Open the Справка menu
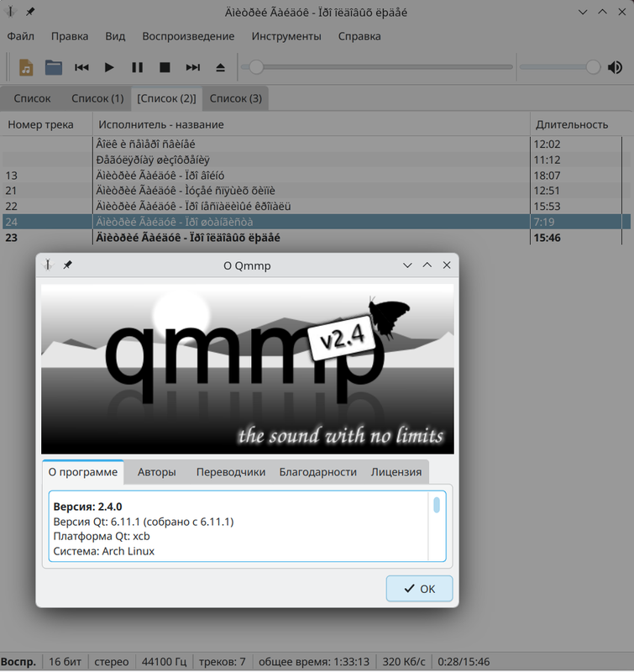 pos(359,36)
